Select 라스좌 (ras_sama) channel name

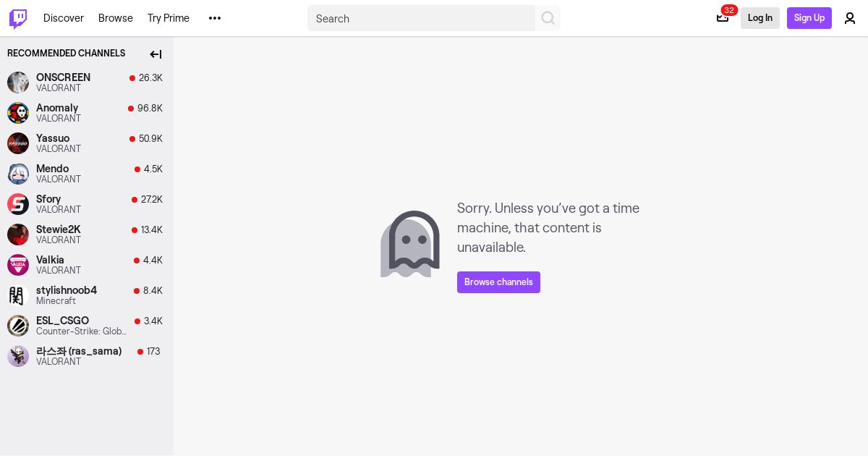[79, 351]
